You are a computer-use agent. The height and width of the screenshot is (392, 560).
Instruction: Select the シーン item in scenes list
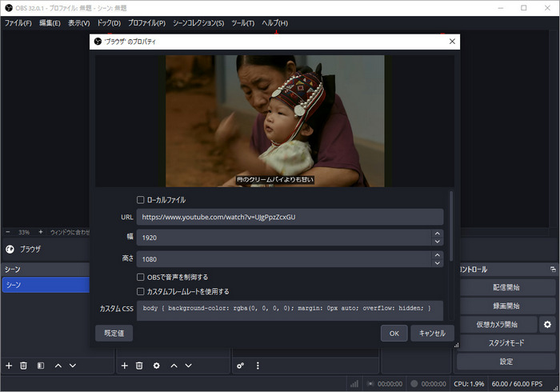(46, 285)
